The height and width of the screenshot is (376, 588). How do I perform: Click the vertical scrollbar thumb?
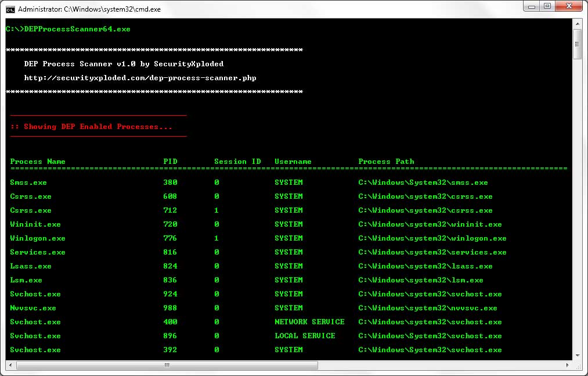[x=577, y=44]
